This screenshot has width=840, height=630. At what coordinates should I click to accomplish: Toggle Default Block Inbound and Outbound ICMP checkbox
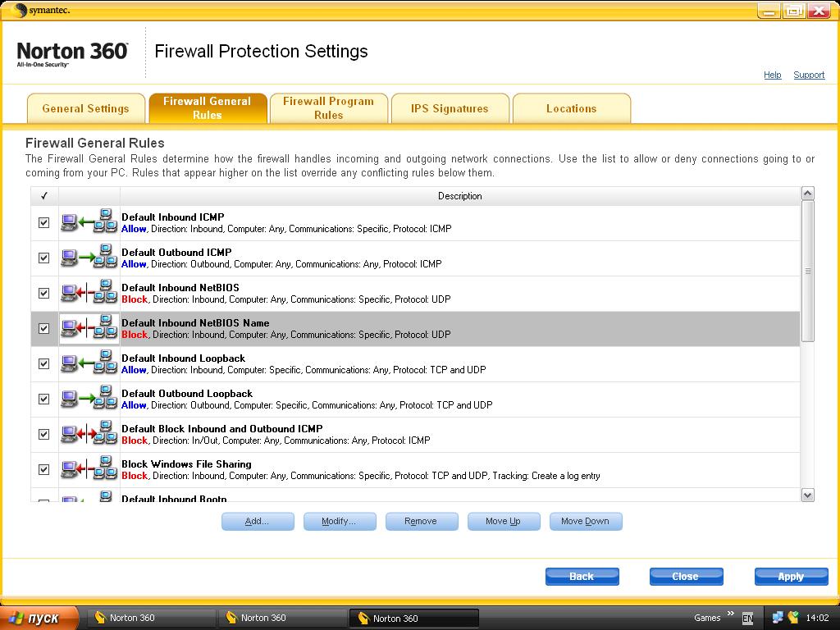(44, 435)
